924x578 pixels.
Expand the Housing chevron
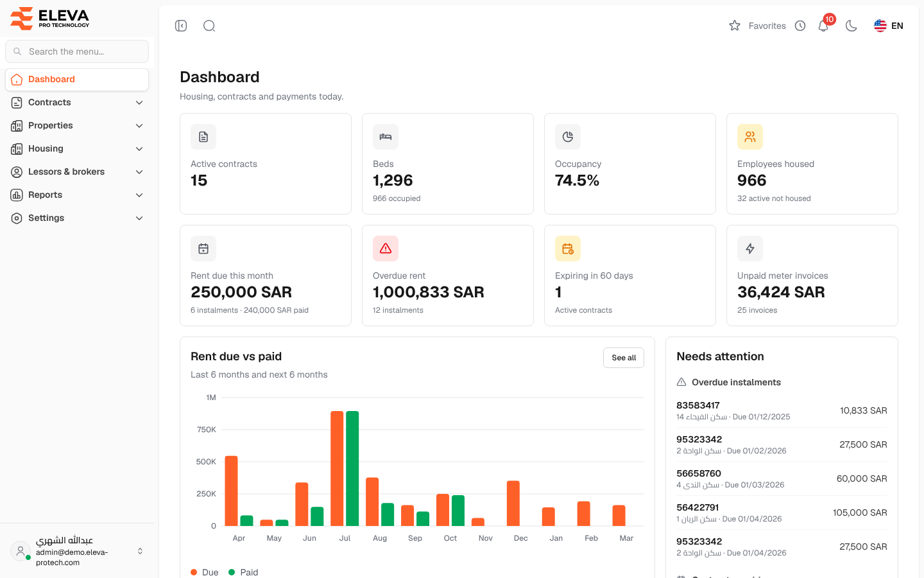tap(139, 149)
